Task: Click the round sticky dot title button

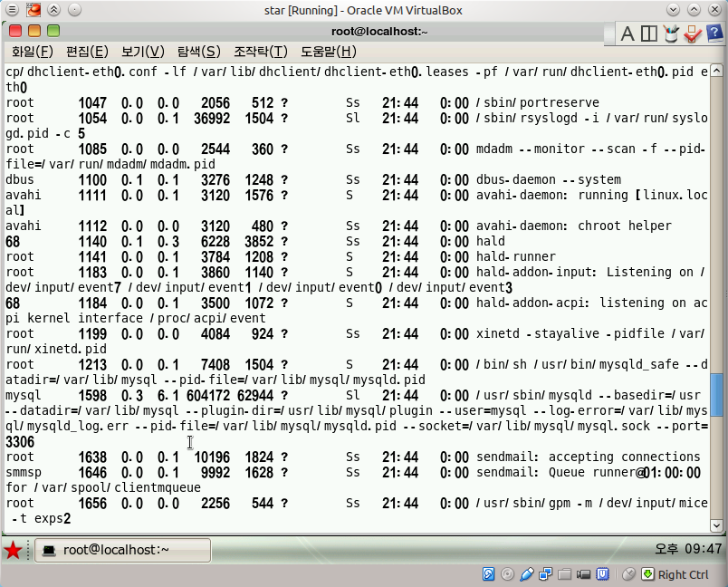Action: point(75,9)
